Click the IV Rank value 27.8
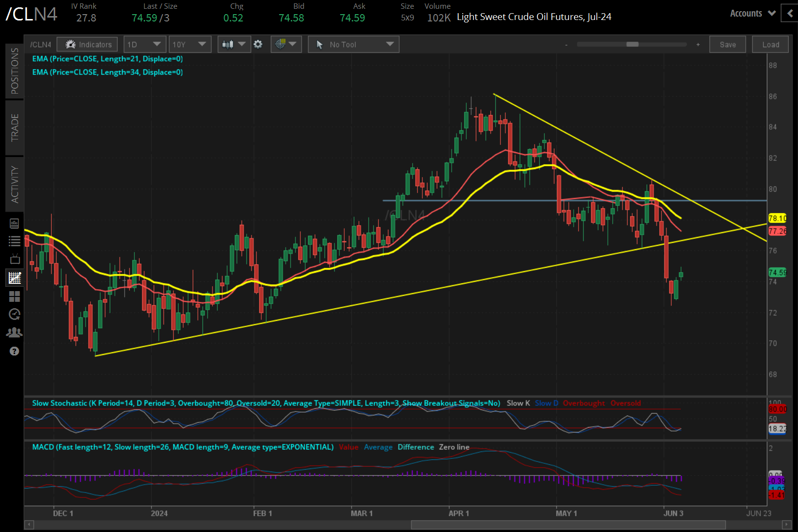 tap(86, 18)
